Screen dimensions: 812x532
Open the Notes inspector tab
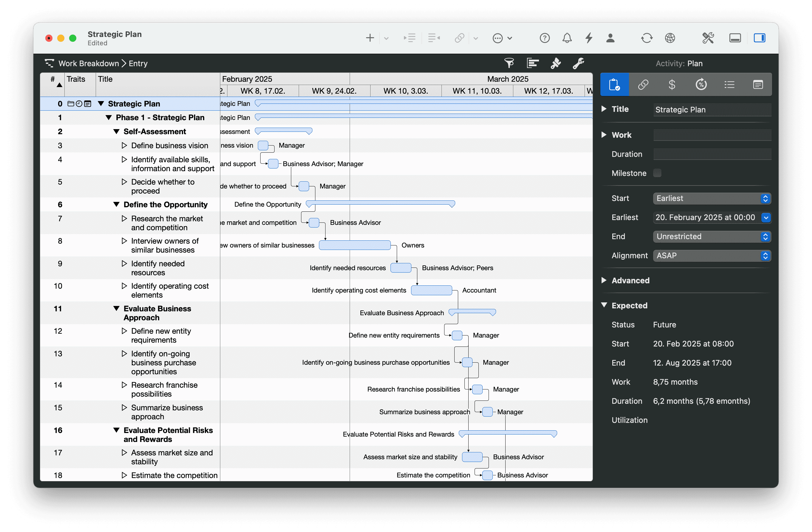pyautogui.click(x=758, y=84)
